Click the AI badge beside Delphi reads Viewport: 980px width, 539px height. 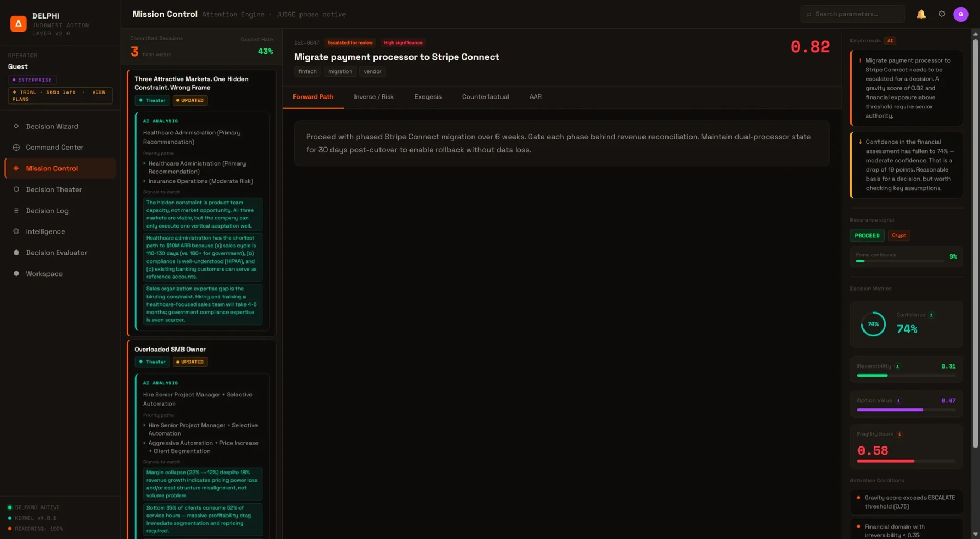pos(890,41)
